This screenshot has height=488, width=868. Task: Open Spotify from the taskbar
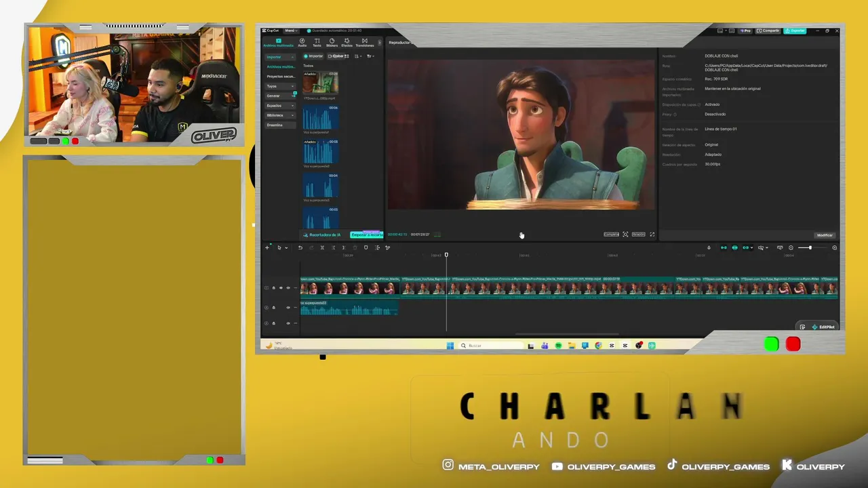(558, 346)
